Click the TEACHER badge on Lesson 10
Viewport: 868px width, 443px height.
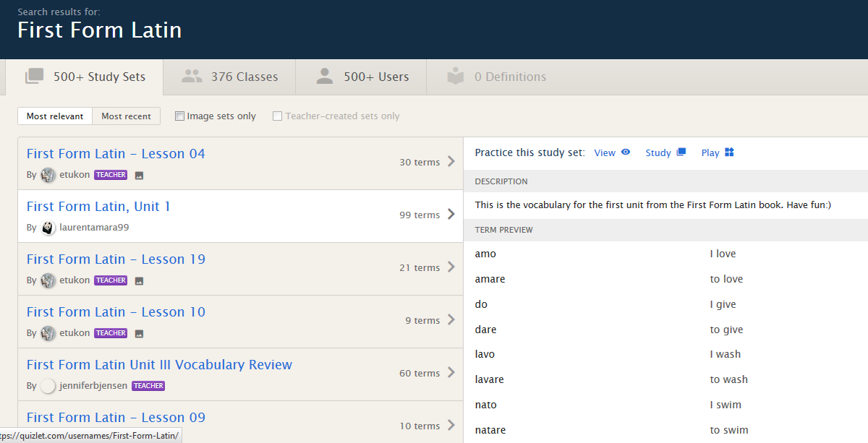[x=111, y=333]
